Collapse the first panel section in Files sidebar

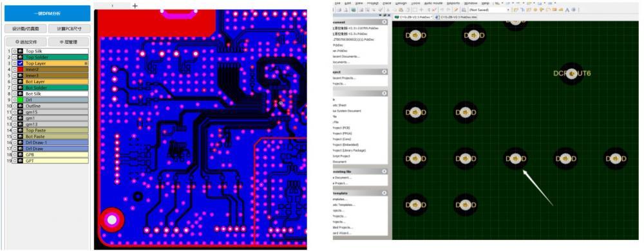click(x=384, y=22)
